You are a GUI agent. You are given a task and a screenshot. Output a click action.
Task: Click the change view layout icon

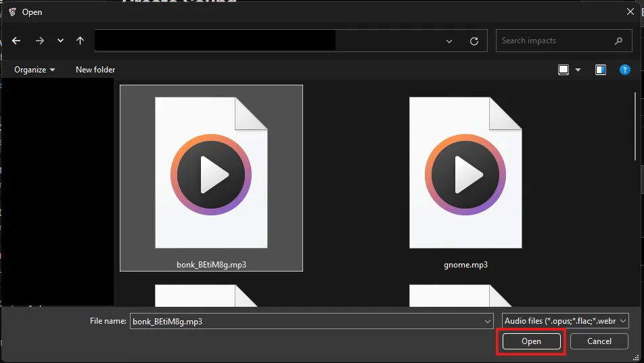(563, 70)
